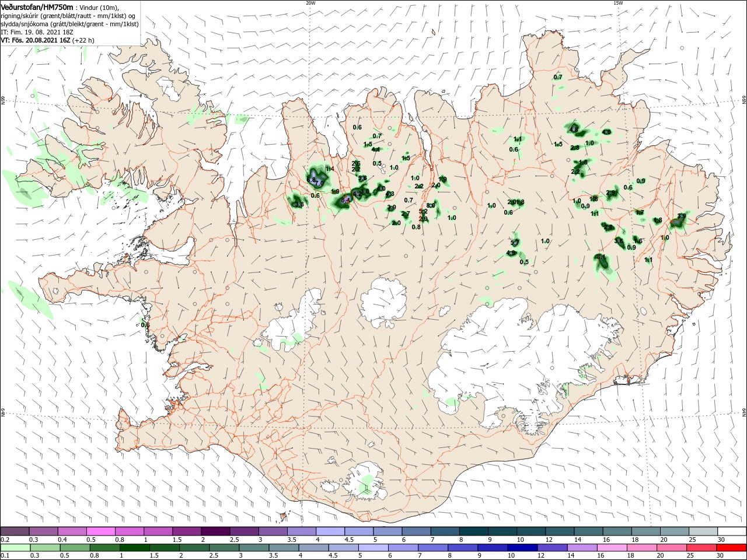This screenshot has width=747, height=560.
Task: Select the 'rigning/skúrir' legend description line
Action: click(x=68, y=16)
